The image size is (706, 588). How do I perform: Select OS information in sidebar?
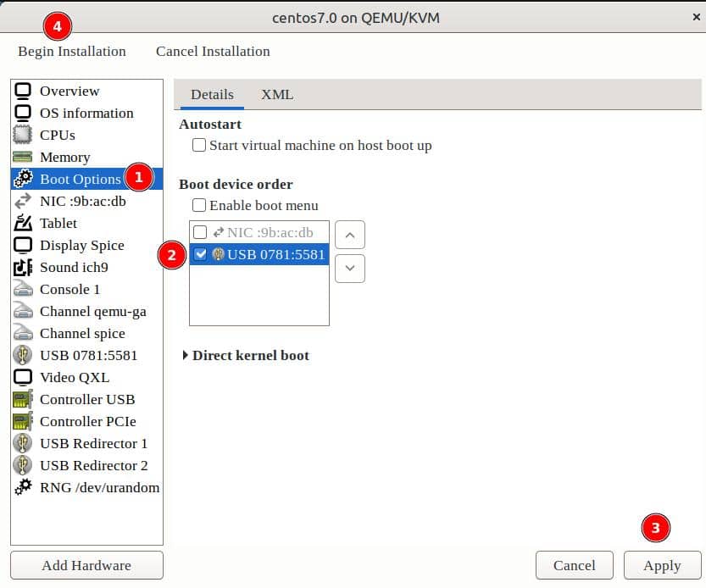pyautogui.click(x=87, y=113)
